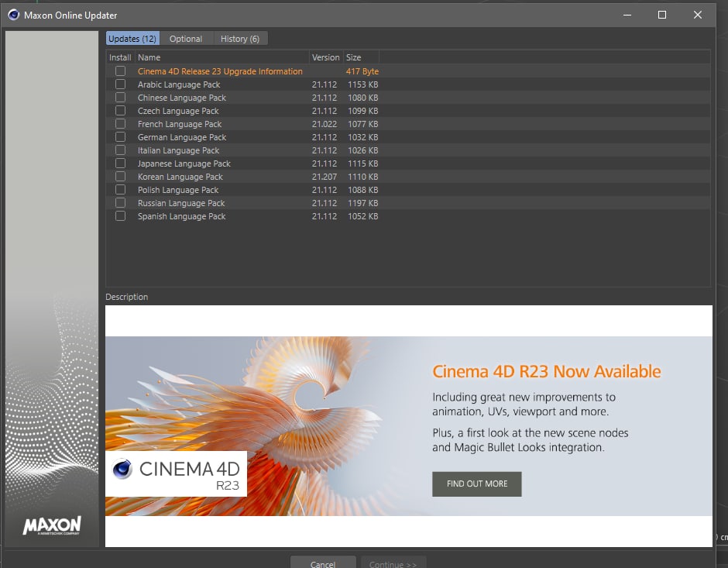
Task: Select Czech Language Pack for install
Action: (120, 111)
